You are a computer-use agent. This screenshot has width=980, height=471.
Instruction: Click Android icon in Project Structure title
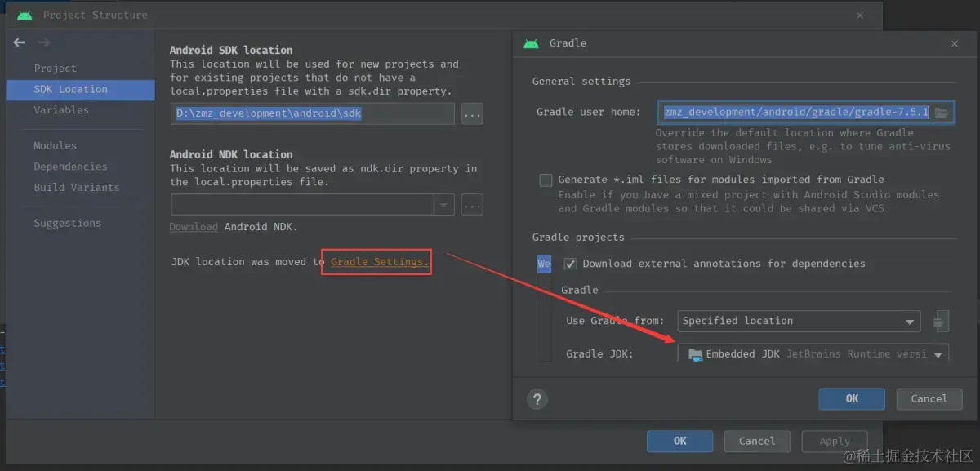24,15
